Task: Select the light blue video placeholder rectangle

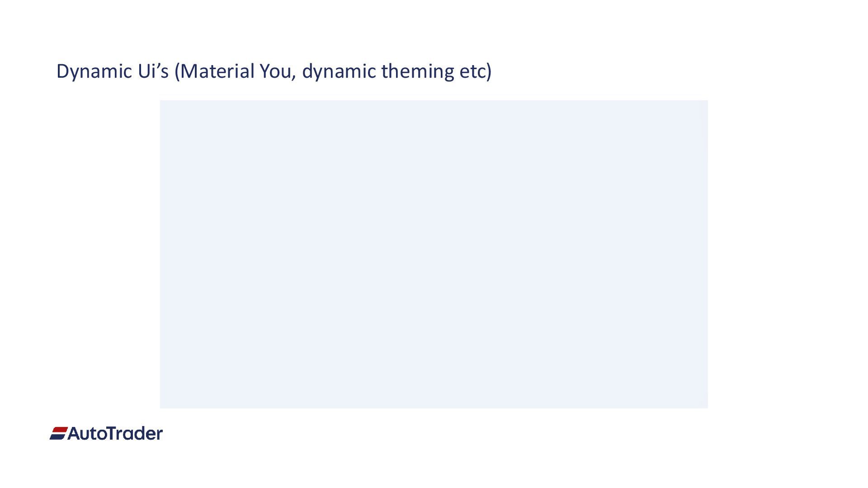Action: 434,254
